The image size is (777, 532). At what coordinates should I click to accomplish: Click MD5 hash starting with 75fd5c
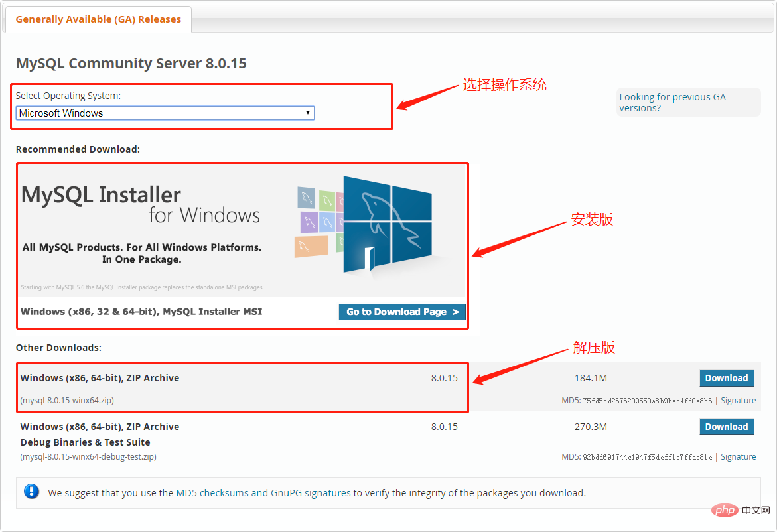[647, 400]
